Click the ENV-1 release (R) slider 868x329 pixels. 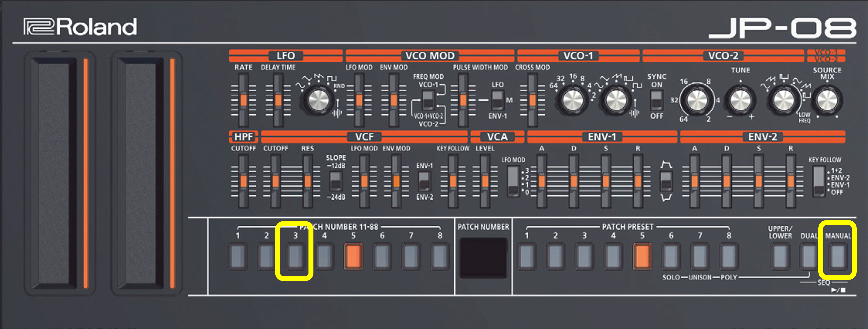pyautogui.click(x=638, y=181)
